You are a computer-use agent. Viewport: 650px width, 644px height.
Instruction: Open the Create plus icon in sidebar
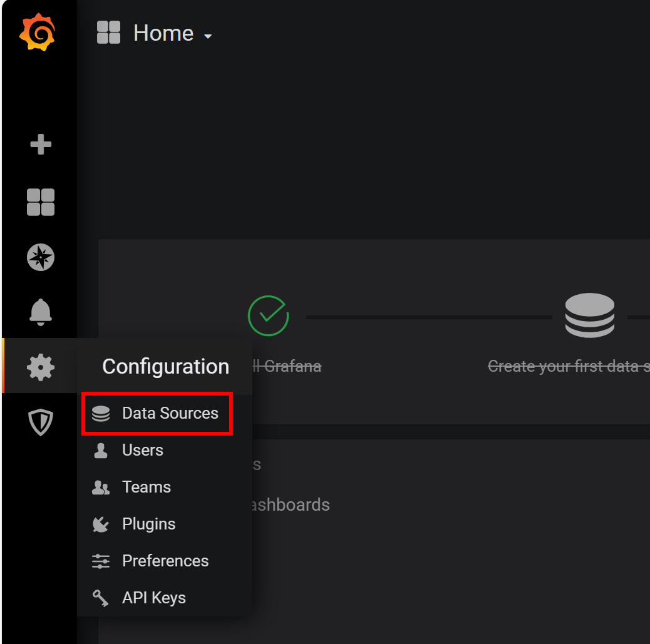[41, 144]
